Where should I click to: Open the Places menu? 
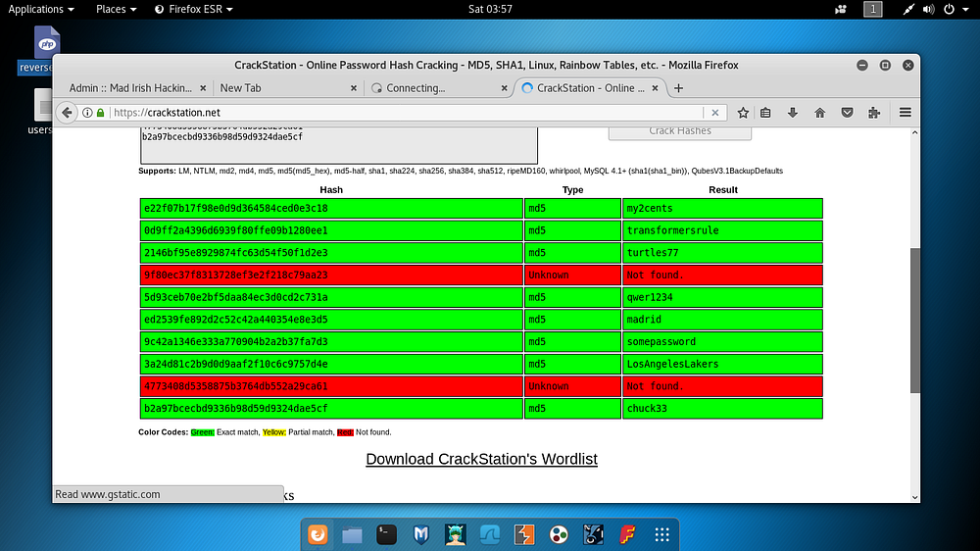tap(116, 10)
